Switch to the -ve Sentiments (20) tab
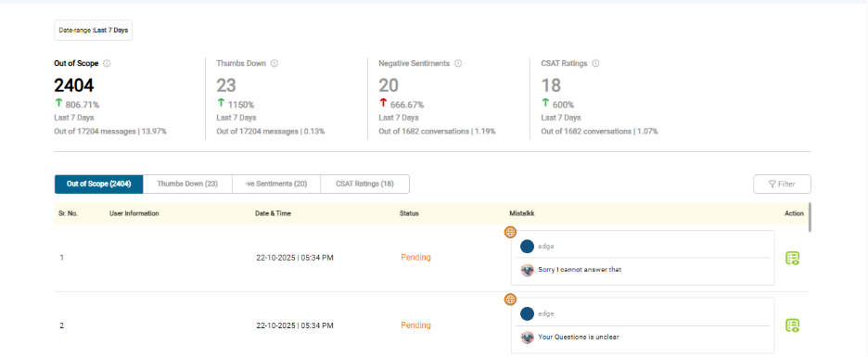The width and height of the screenshot is (868, 357). pyautogui.click(x=275, y=185)
